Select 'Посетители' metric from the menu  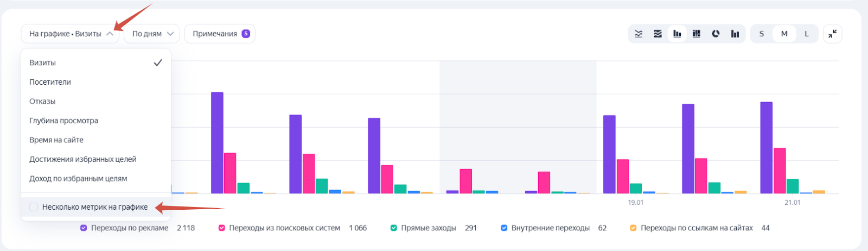[50, 82]
